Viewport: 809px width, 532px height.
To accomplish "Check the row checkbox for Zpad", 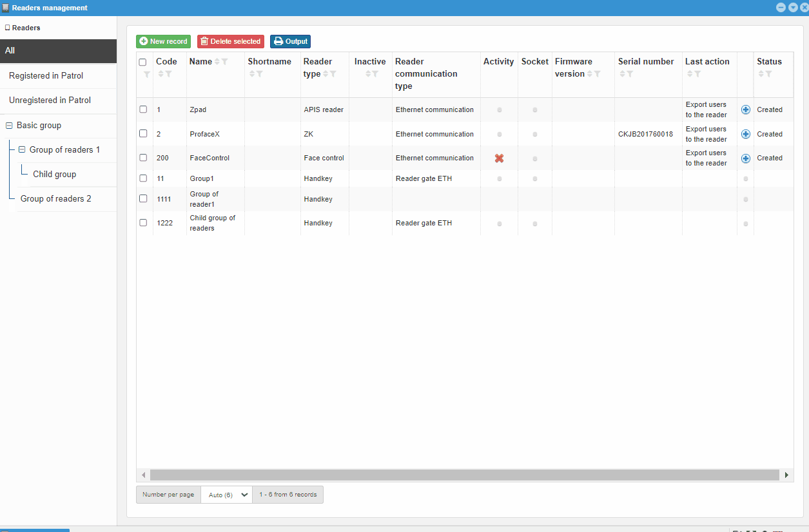I will click(x=143, y=109).
